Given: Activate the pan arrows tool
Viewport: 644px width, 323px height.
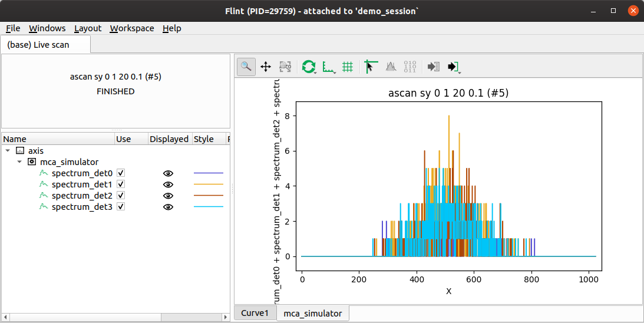Looking at the screenshot, I should [x=266, y=67].
